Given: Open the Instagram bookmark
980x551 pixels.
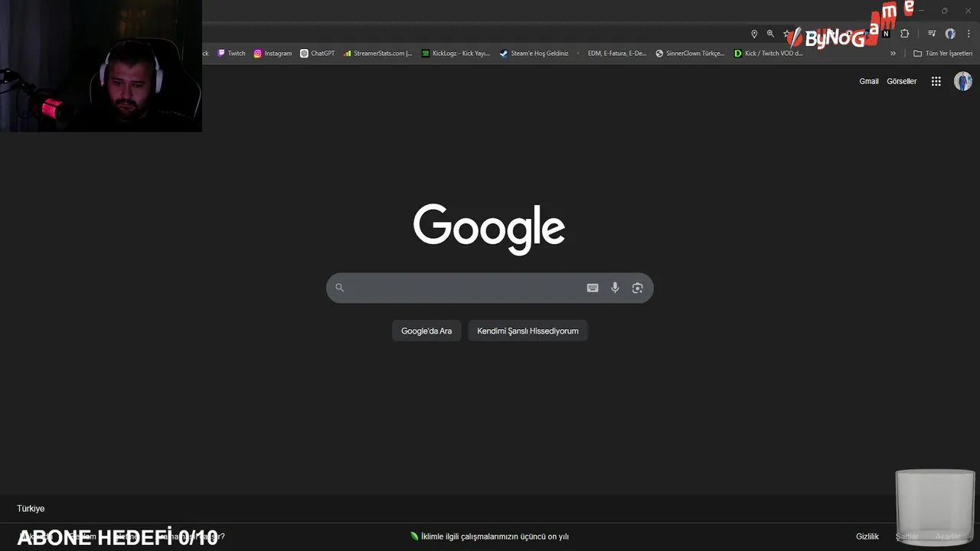Looking at the screenshot, I should [273, 54].
